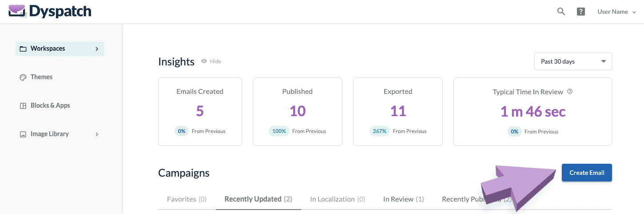Expand the Image Library chevron
The width and height of the screenshot is (644, 214).
point(97,134)
